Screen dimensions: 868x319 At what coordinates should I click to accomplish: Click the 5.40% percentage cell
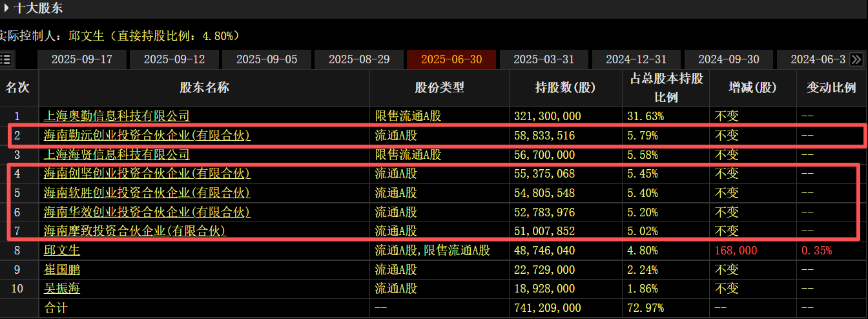pos(643,192)
